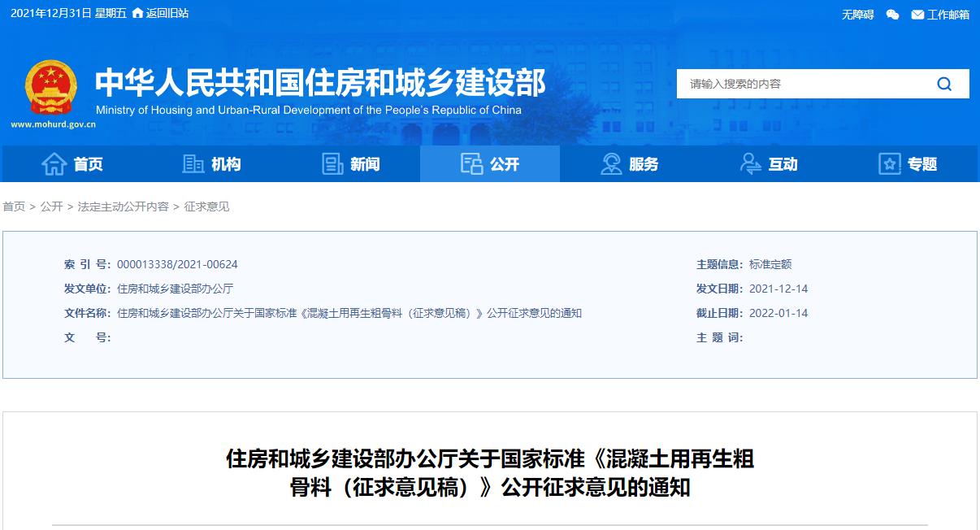The width and height of the screenshot is (980, 530).
Task: Click the 索引号 label
Action: [87, 264]
